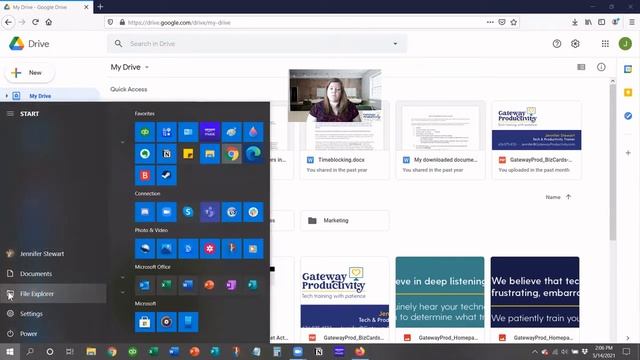Open Firefox downloads arrow
This screenshot has width=640, height=360.
coord(575,22)
